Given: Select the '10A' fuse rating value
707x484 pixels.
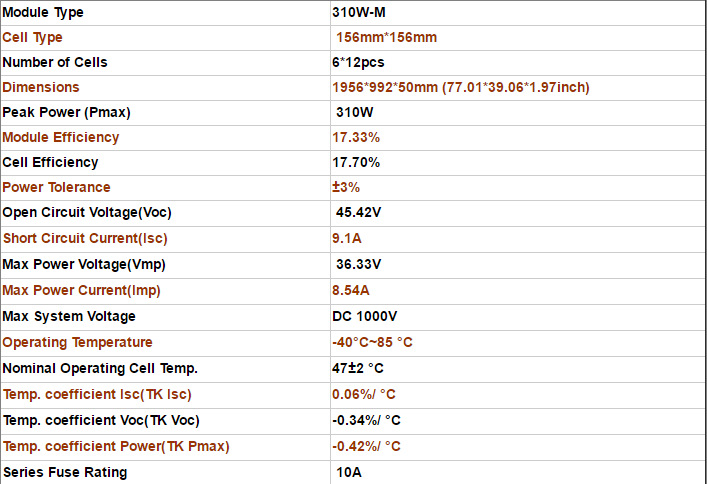Looking at the screenshot, I should point(349,472).
